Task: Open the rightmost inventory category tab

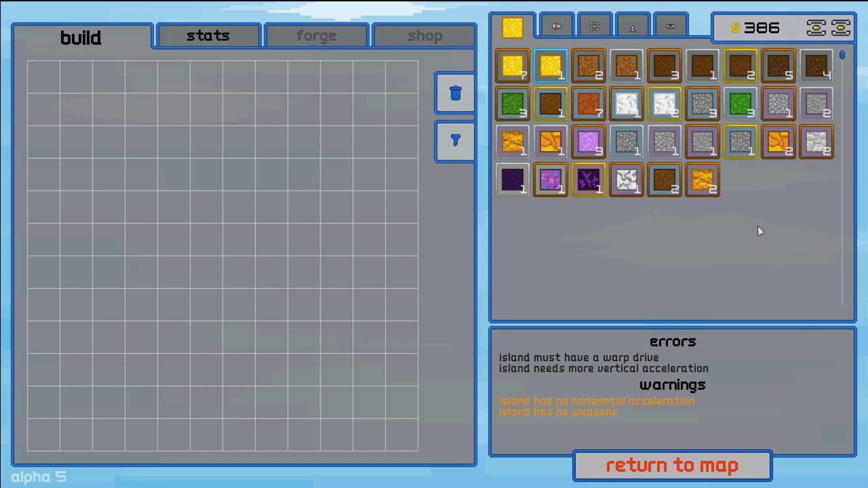Action: pos(671,26)
